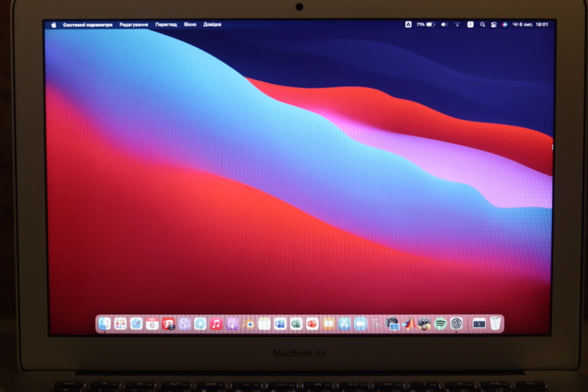Click the menu bar icon left of battery
Viewport: 588px width, 392px height.
[x=408, y=25]
